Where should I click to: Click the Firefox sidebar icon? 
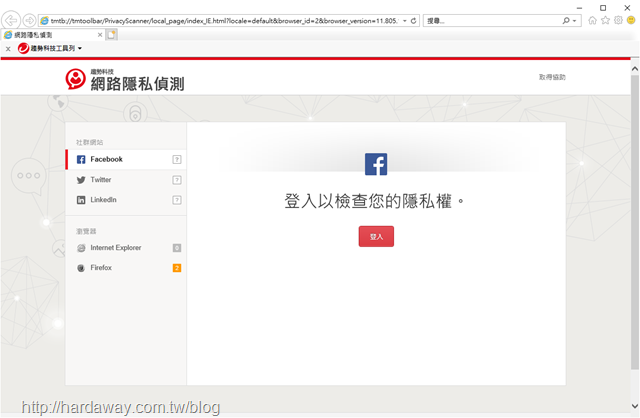tap(81, 268)
